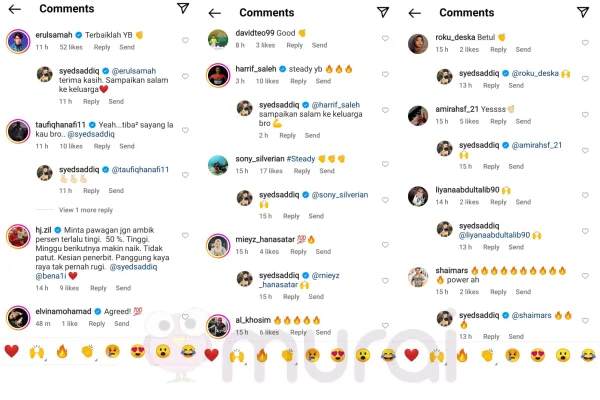Screen dimensions: 600x400
Task: Like erulsamah's comment with the heart
Action: [x=185, y=40]
